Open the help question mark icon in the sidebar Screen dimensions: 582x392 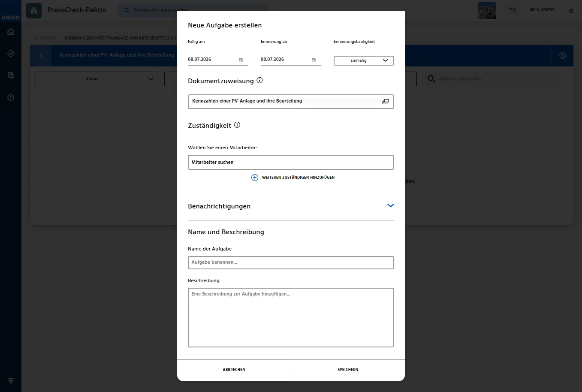coord(11,98)
